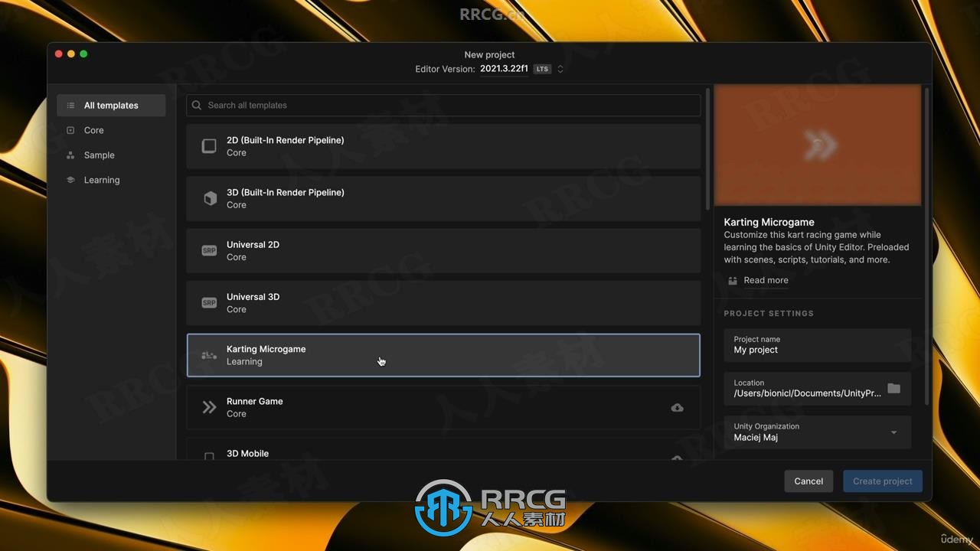
Task: Select the Runner Game template
Action: click(443, 407)
